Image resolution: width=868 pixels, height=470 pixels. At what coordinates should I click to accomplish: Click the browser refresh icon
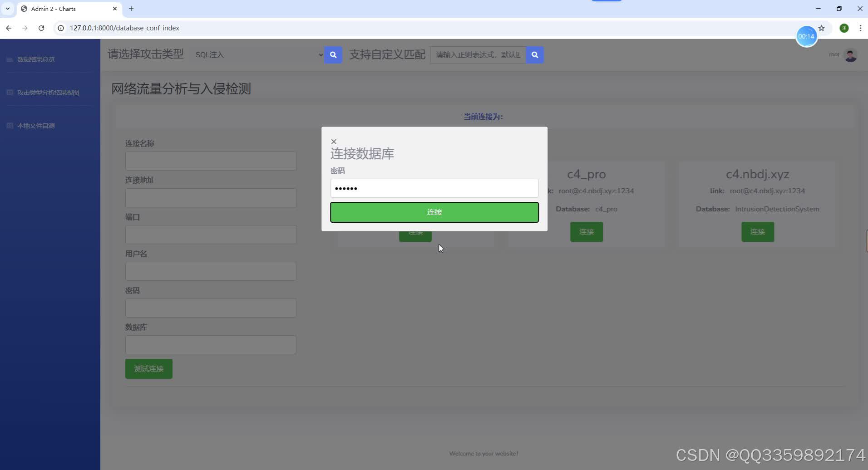(x=41, y=28)
